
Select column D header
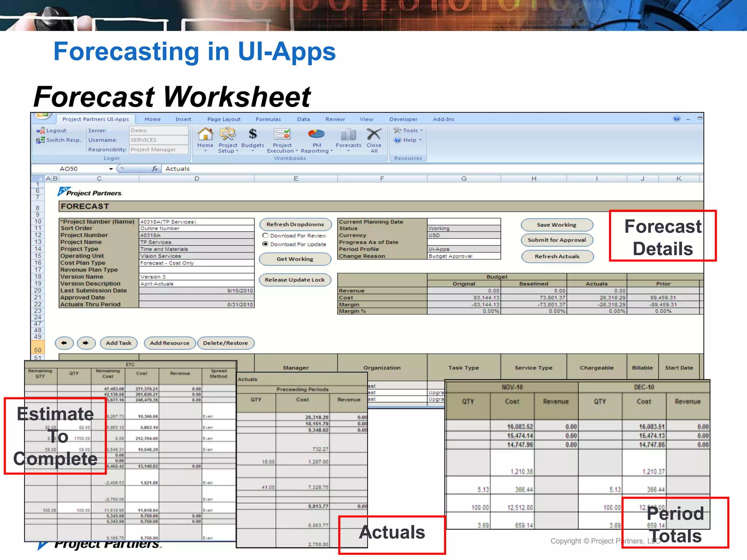pyautogui.click(x=197, y=179)
